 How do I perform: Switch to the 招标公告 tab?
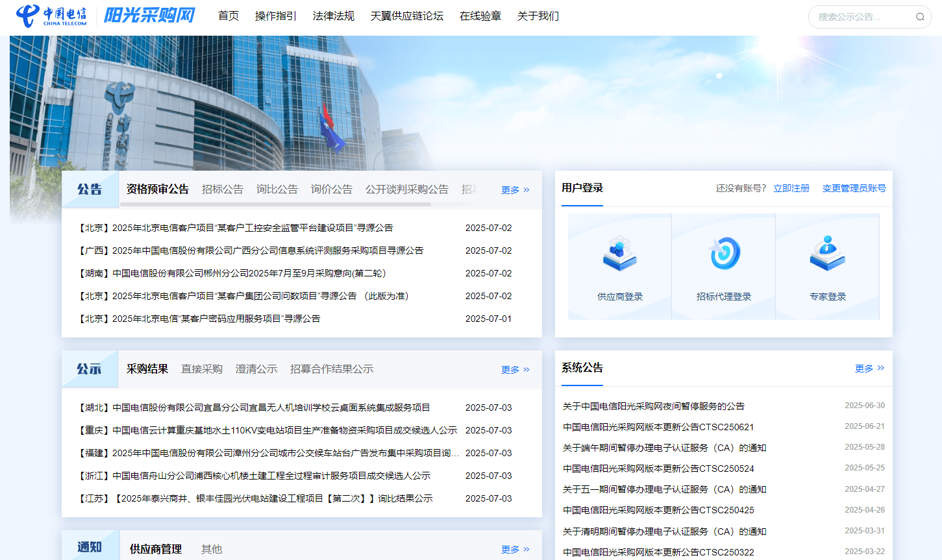[223, 189]
